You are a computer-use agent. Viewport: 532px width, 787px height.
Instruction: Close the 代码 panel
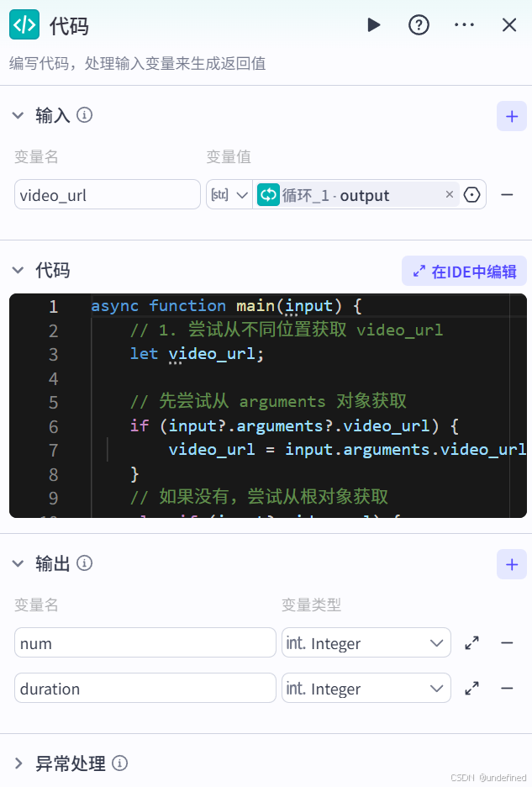click(509, 24)
